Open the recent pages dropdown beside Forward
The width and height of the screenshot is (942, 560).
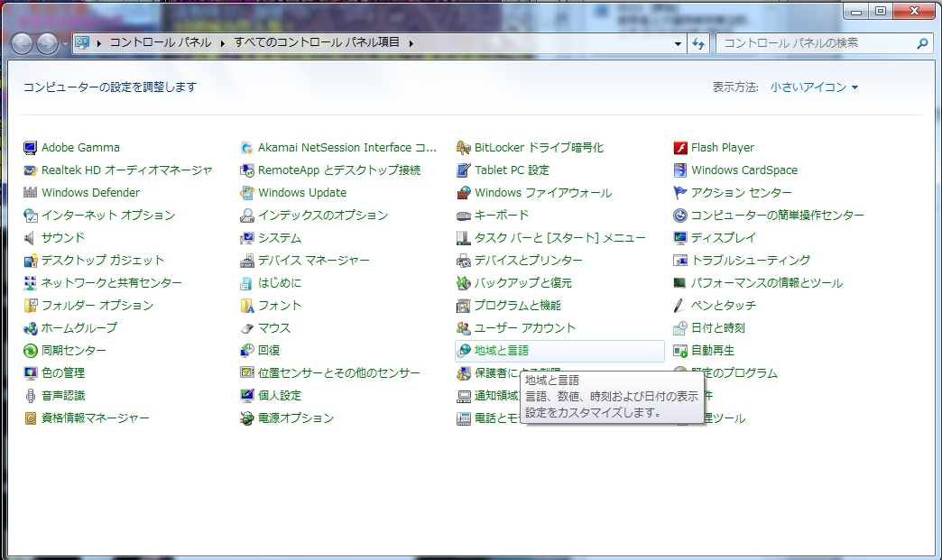click(66, 43)
